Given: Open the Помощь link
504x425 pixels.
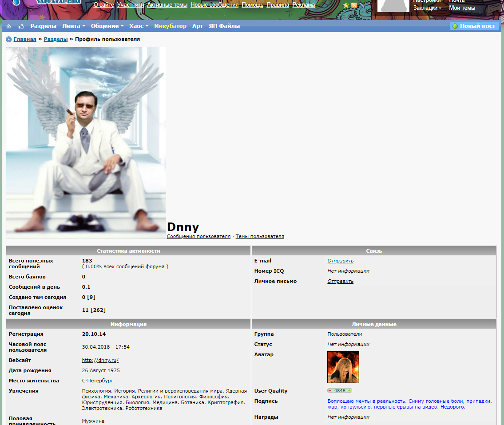Looking at the screenshot, I should (x=252, y=5).
